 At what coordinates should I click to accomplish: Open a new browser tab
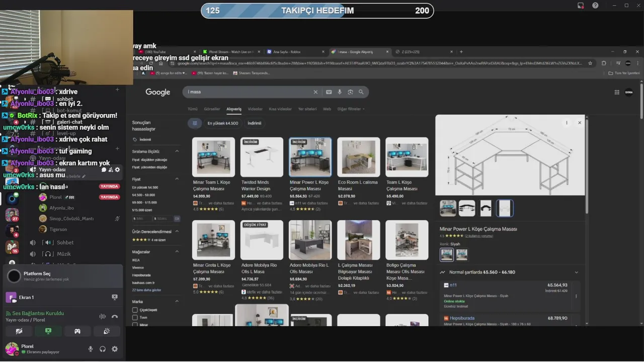461,52
